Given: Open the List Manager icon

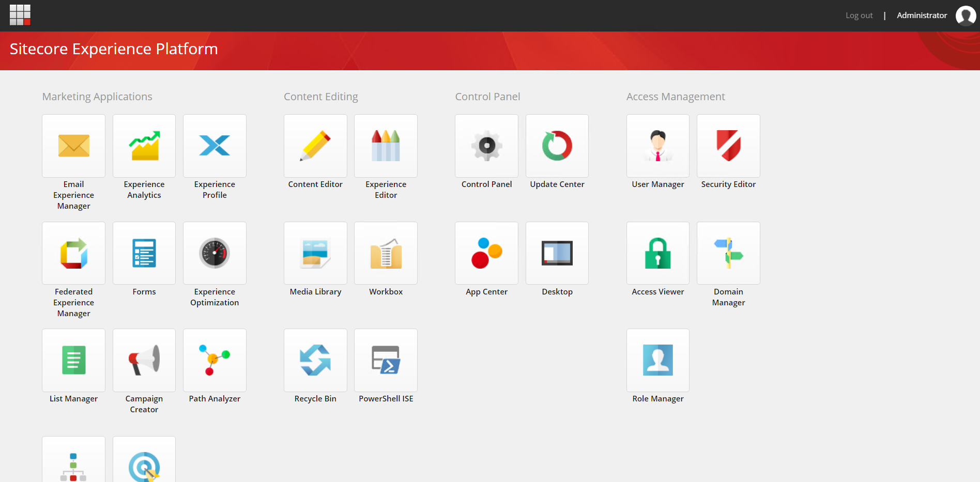Looking at the screenshot, I should click(73, 360).
